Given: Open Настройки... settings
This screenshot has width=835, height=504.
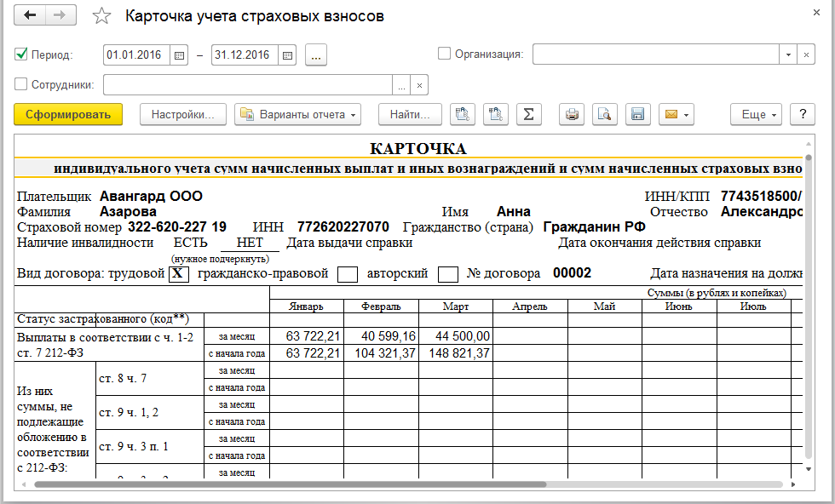Looking at the screenshot, I should 182,114.
